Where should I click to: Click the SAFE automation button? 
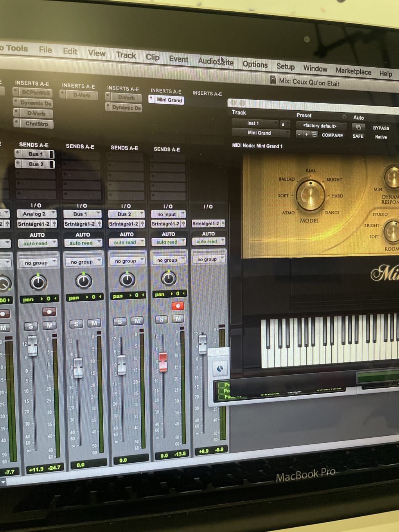[x=358, y=136]
